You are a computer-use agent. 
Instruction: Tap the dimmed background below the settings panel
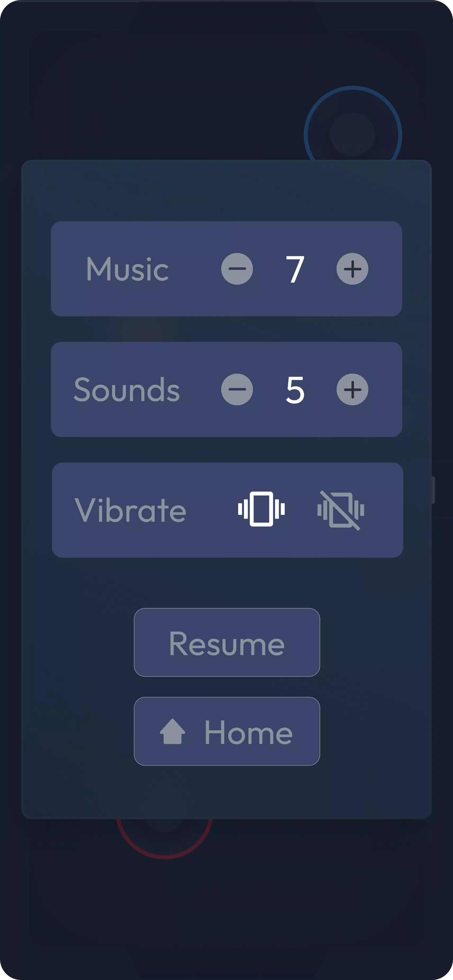tap(266, 905)
